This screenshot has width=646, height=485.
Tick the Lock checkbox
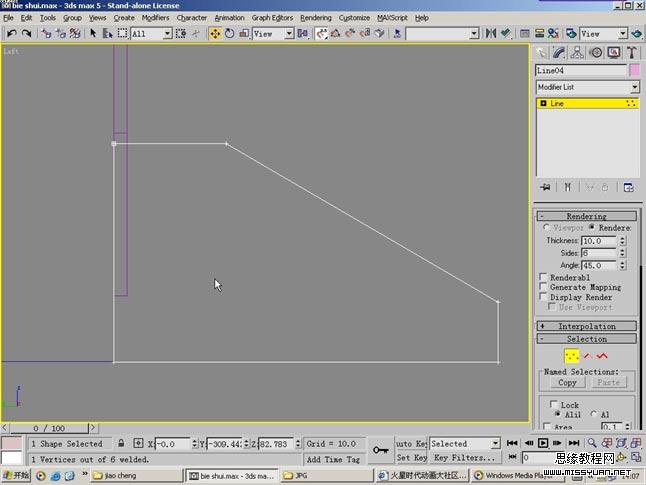(554, 405)
